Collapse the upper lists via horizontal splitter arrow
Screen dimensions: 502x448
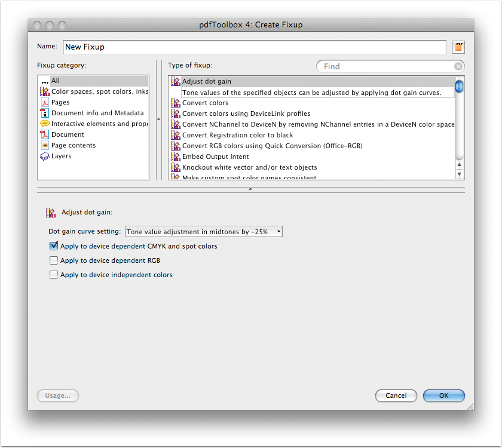coord(250,189)
